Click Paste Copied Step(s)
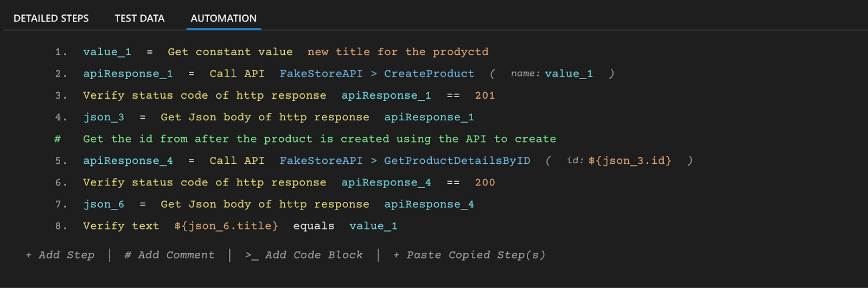The height and width of the screenshot is (288, 868). coord(469,255)
